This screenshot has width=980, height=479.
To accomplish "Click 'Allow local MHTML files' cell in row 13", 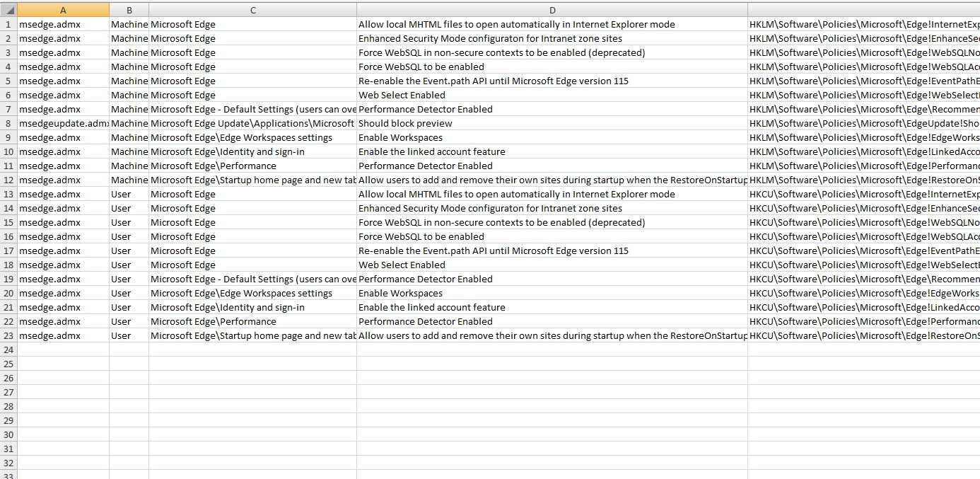I will (x=552, y=194).
